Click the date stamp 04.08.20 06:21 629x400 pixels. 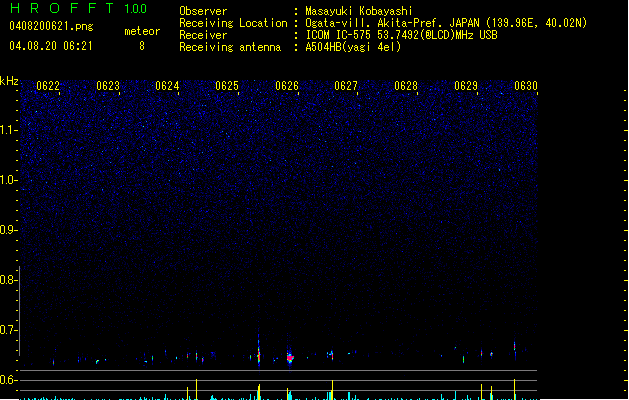pos(51,46)
